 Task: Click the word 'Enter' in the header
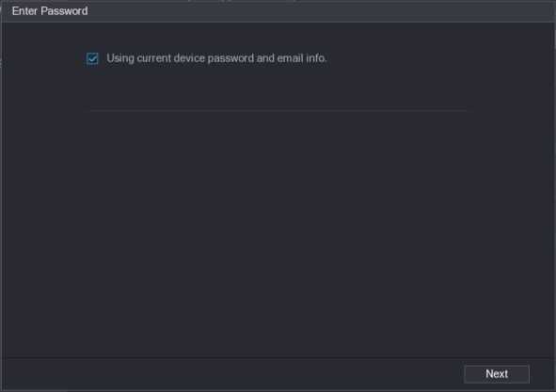click(24, 11)
